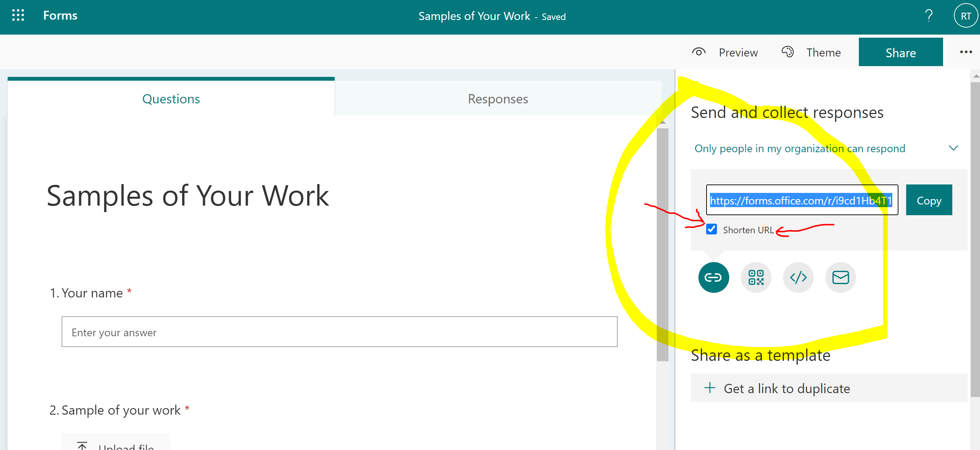Viewport: 980px width, 450px height.
Task: Expand the organization respond permission dropdown
Action: [953, 148]
